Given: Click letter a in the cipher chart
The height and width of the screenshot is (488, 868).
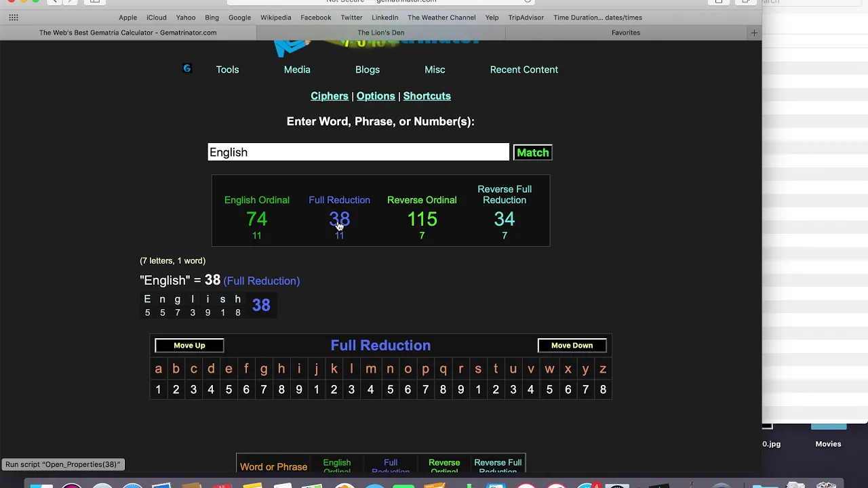Looking at the screenshot, I should (158, 369).
